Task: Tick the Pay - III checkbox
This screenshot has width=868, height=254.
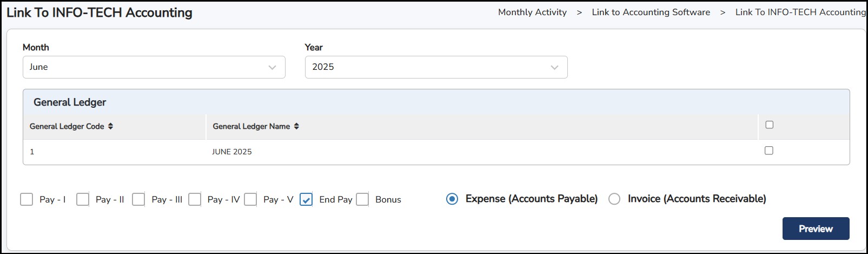Action: 138,199
